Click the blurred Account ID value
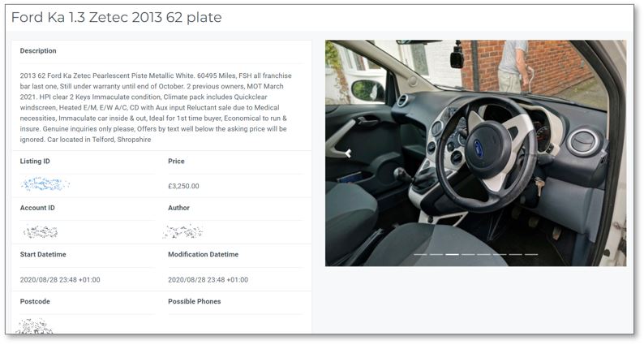Viewport: 644px width, 345px height. point(41,232)
